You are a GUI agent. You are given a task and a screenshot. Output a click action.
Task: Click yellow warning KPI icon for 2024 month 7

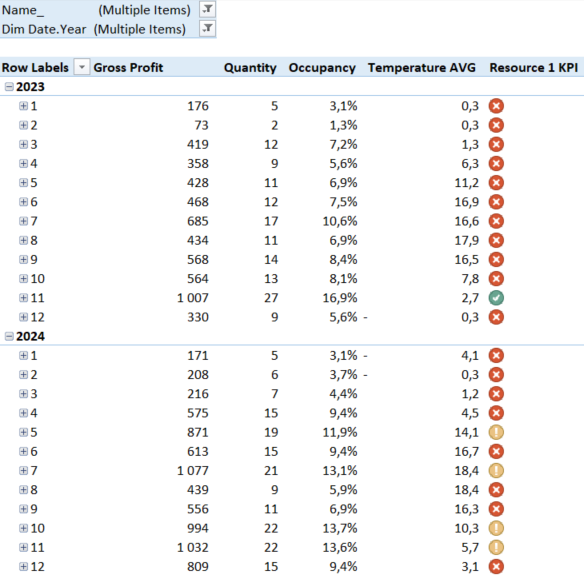coord(496,471)
